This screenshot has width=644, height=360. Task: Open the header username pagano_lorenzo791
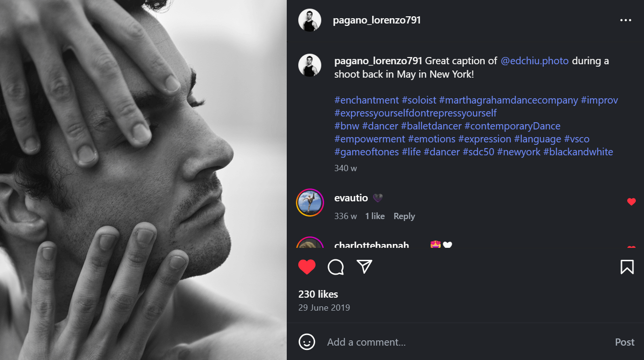click(x=376, y=20)
